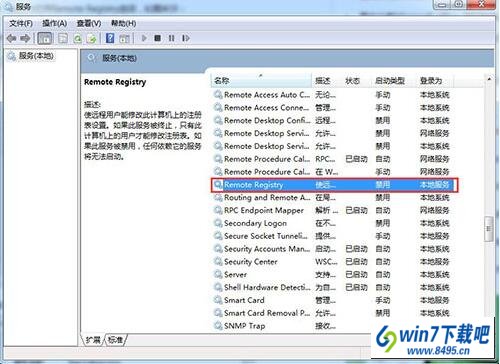Click 自动 startup type in Security Center row

(383, 262)
